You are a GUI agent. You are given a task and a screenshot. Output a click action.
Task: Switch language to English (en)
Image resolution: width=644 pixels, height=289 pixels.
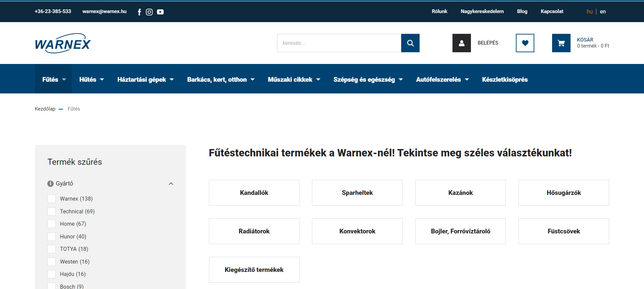tap(603, 11)
